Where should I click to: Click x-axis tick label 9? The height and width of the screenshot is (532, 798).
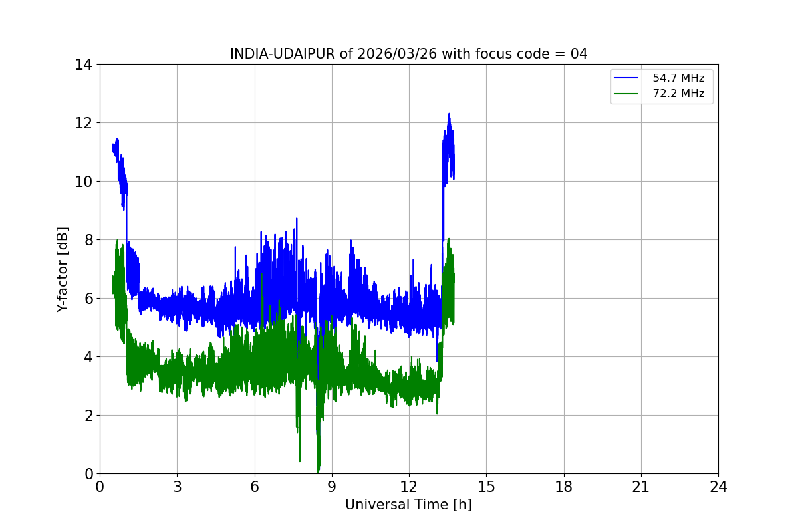(332, 487)
